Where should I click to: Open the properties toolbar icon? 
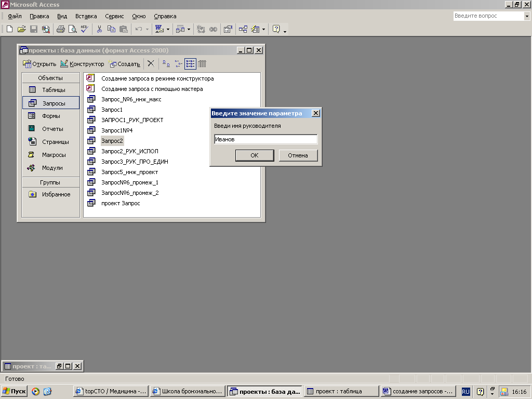point(228,29)
